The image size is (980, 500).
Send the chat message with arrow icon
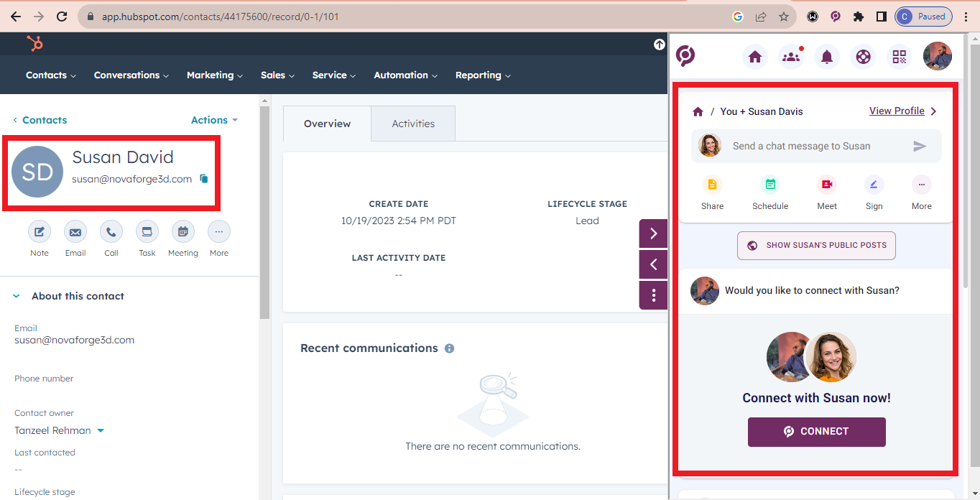tap(920, 147)
